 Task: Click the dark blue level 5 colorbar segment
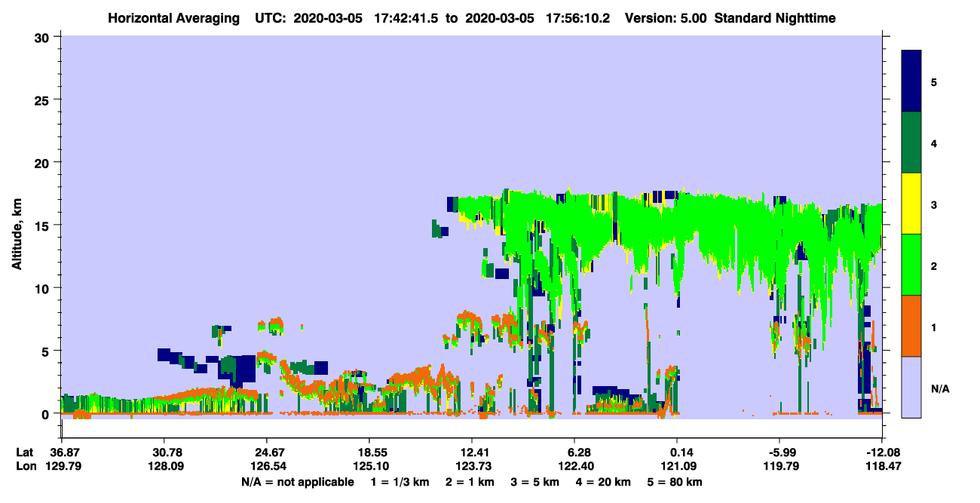pos(911,81)
